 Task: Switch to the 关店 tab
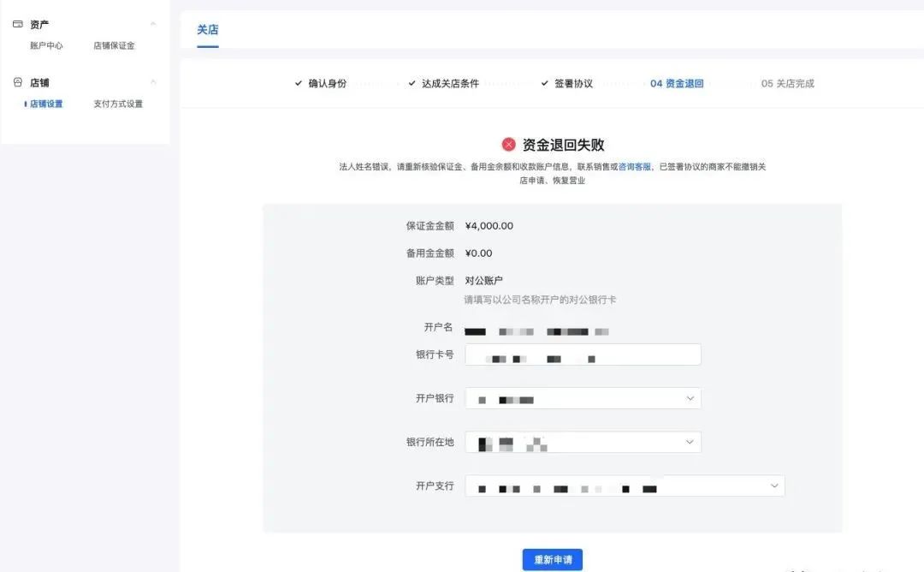[x=208, y=30]
